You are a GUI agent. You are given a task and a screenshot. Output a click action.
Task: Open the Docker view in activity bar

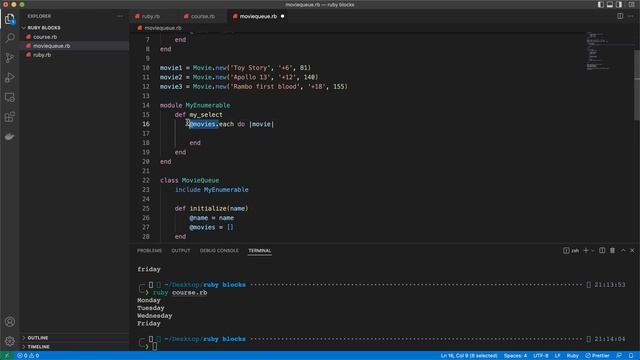point(9,137)
